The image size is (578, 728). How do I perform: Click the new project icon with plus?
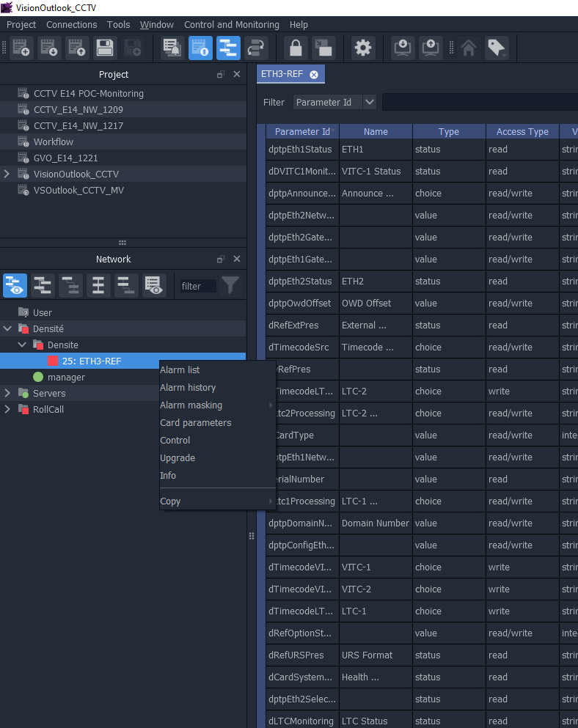click(x=21, y=48)
